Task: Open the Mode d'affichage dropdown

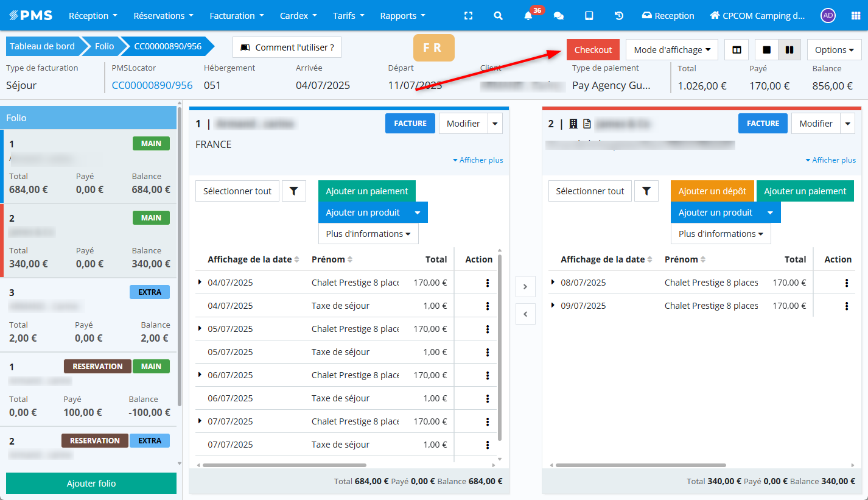Action: pos(672,50)
